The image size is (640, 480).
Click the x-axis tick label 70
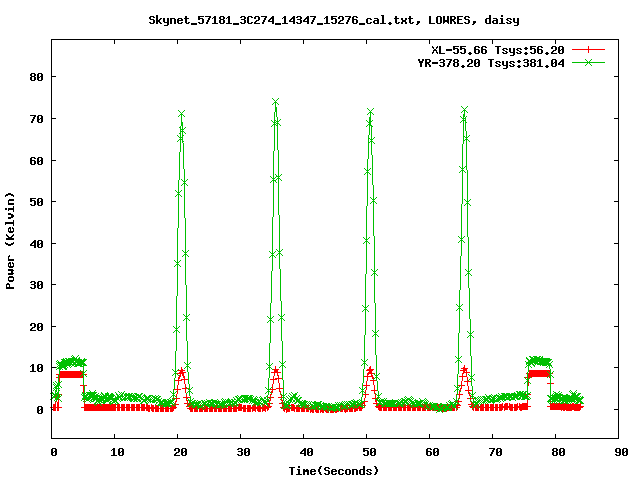pos(495,452)
